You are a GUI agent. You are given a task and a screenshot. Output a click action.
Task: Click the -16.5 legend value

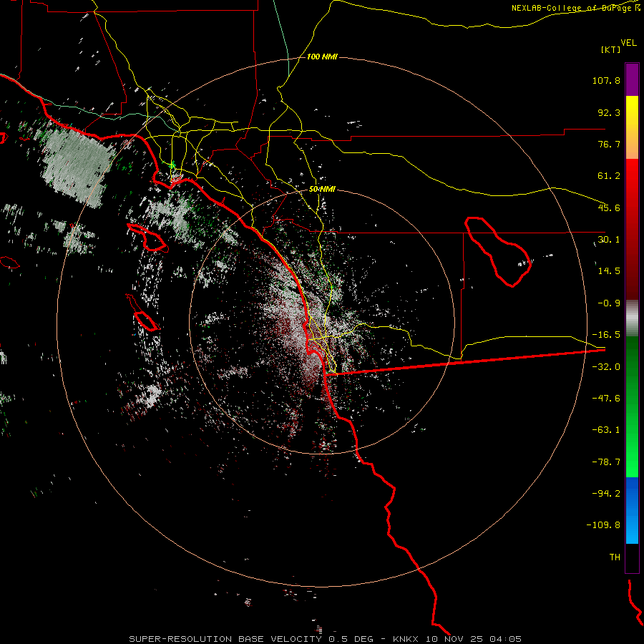pyautogui.click(x=606, y=335)
